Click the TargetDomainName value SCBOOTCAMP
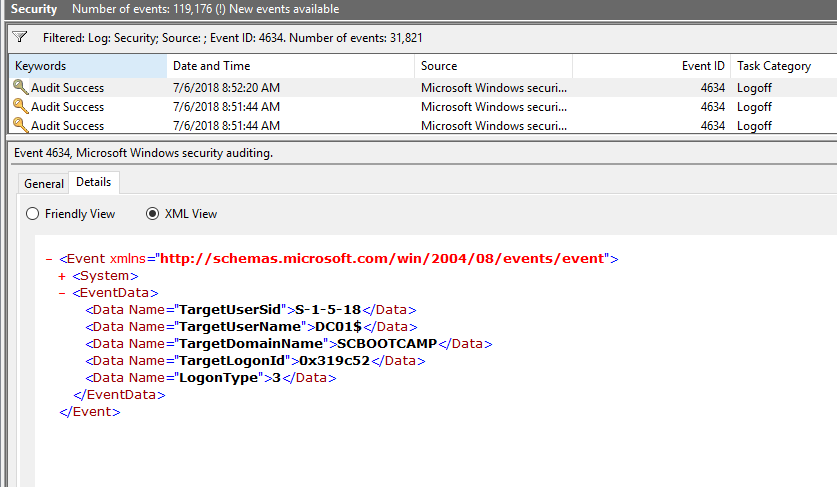Viewport: 837px width, 487px height. (387, 344)
